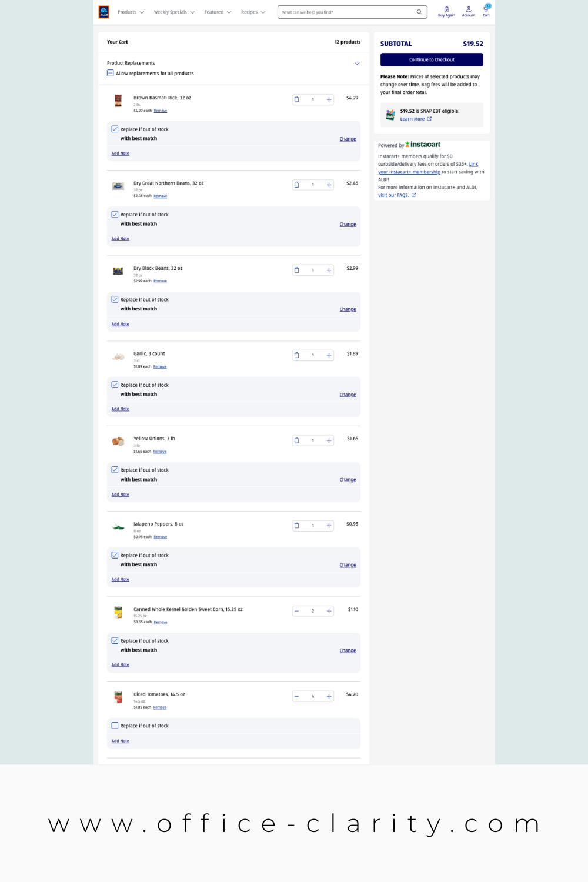
Task: Collapse the Product Replacements section chevron
Action: click(x=357, y=64)
